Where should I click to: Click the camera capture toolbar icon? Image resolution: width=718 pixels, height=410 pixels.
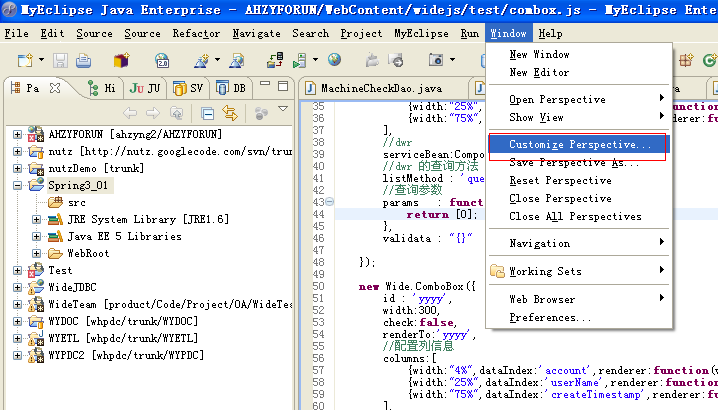pos(436,61)
